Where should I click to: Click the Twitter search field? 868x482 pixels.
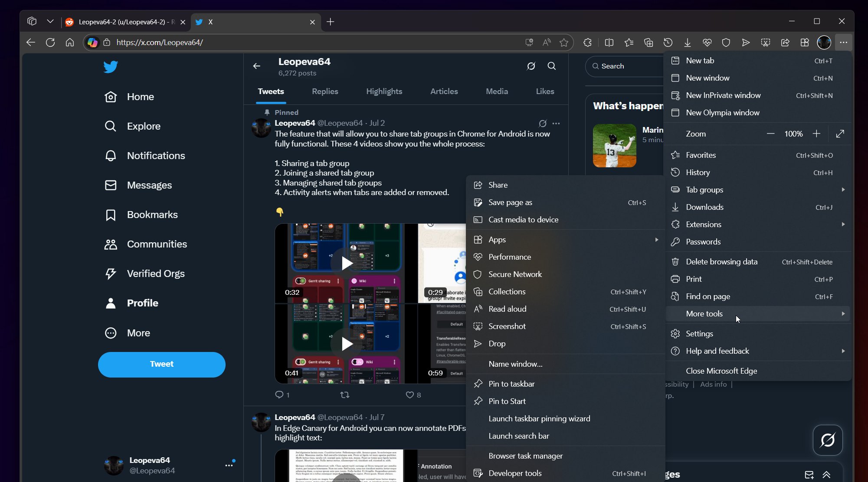tap(625, 66)
